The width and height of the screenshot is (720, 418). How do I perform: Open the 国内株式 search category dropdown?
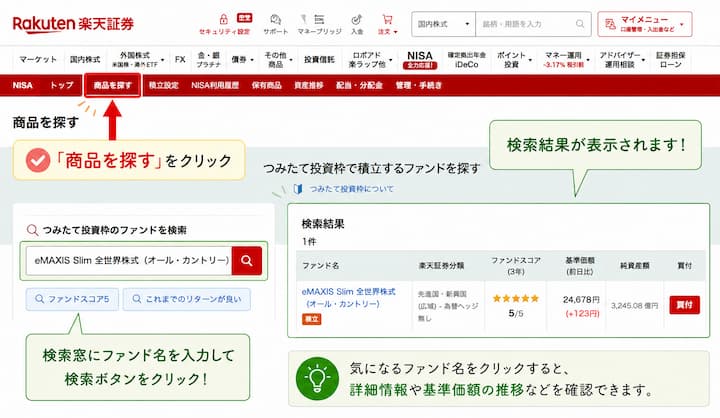tap(443, 24)
